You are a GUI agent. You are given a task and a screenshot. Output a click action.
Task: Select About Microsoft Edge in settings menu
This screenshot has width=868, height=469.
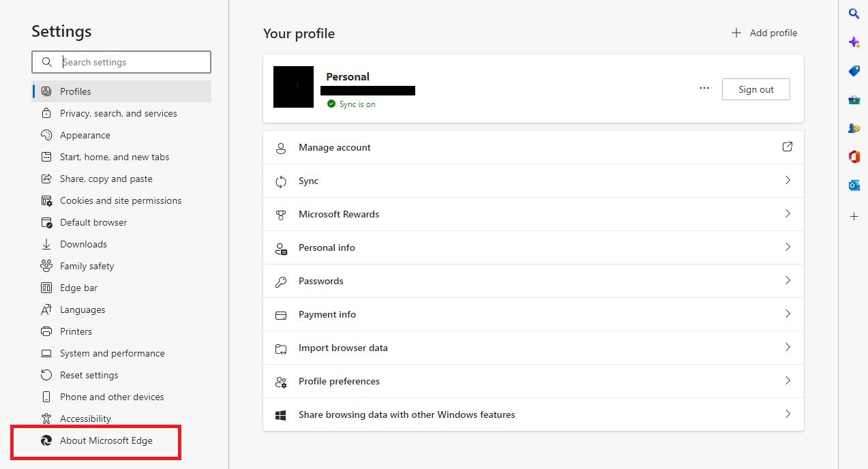tap(106, 440)
